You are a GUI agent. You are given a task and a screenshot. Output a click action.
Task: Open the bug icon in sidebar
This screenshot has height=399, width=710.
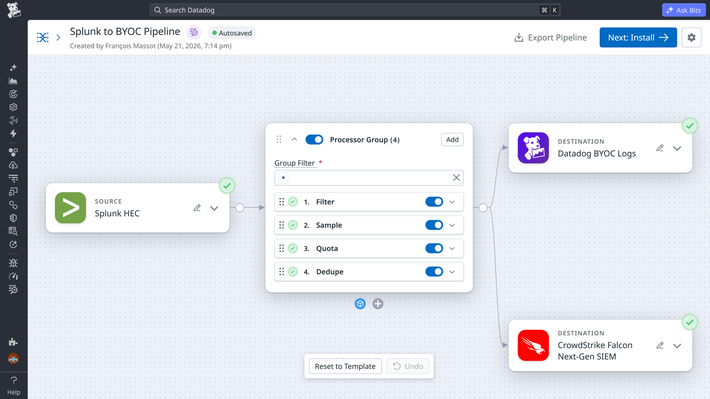point(13,263)
